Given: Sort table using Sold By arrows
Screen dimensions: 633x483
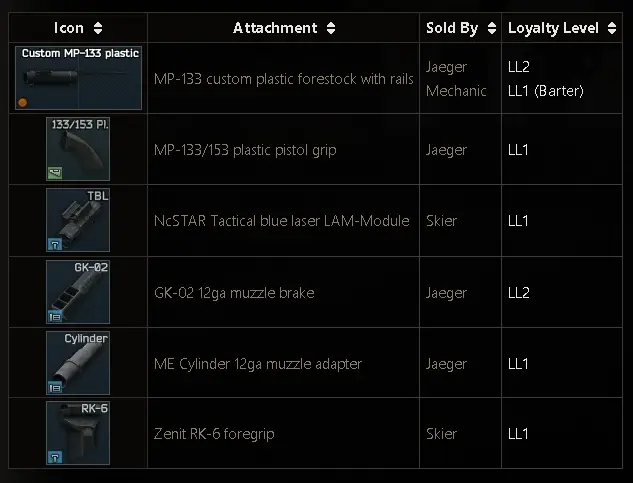Looking at the screenshot, I should tap(492, 28).
